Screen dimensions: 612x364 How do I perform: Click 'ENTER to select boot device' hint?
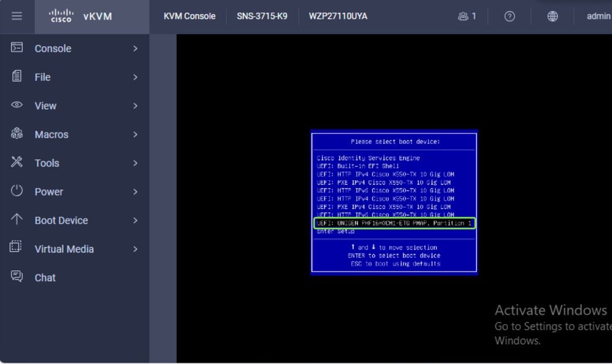(x=394, y=256)
